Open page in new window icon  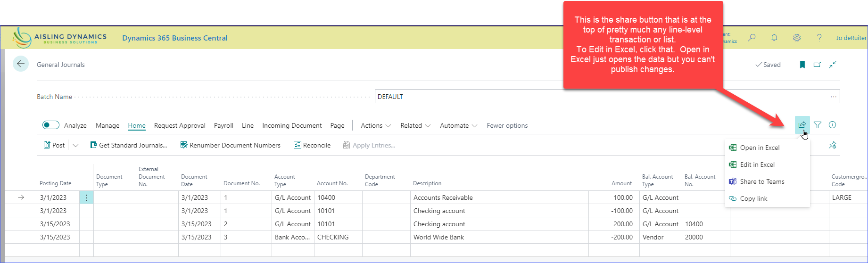coord(817,65)
